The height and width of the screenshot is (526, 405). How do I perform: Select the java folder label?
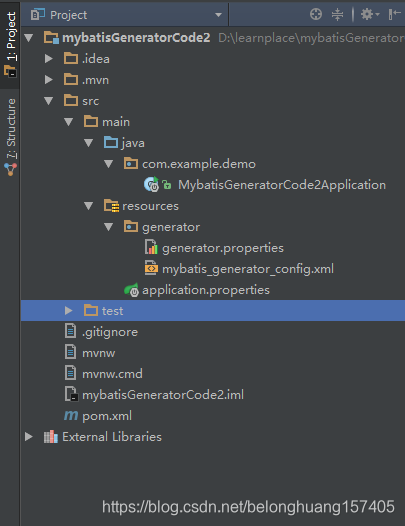(x=133, y=143)
